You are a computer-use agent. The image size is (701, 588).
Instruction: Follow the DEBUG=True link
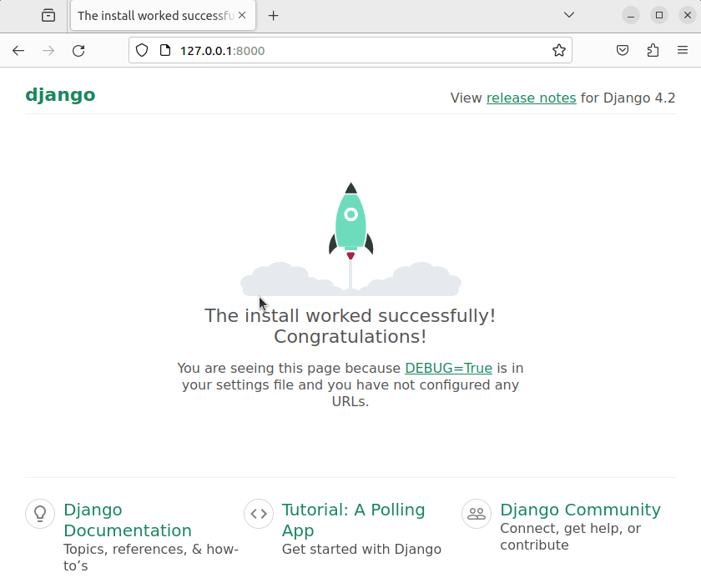pos(448,368)
